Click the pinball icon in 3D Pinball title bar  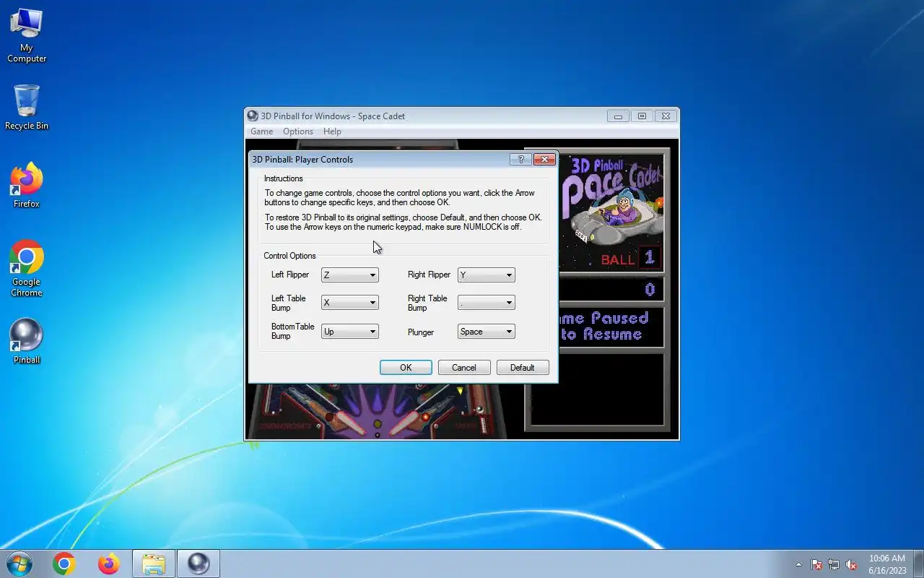(253, 116)
